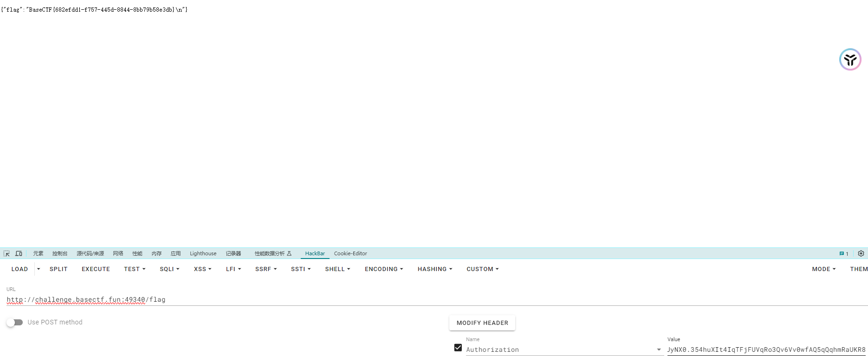
Task: Expand the ENCODING menu
Action: click(383, 269)
